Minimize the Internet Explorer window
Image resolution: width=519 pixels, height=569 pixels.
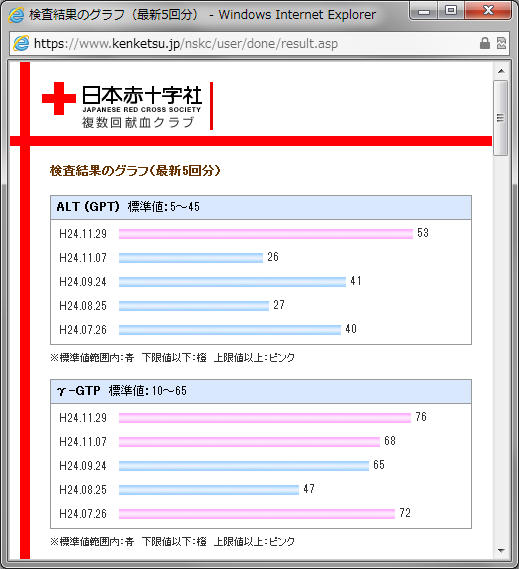coord(423,11)
